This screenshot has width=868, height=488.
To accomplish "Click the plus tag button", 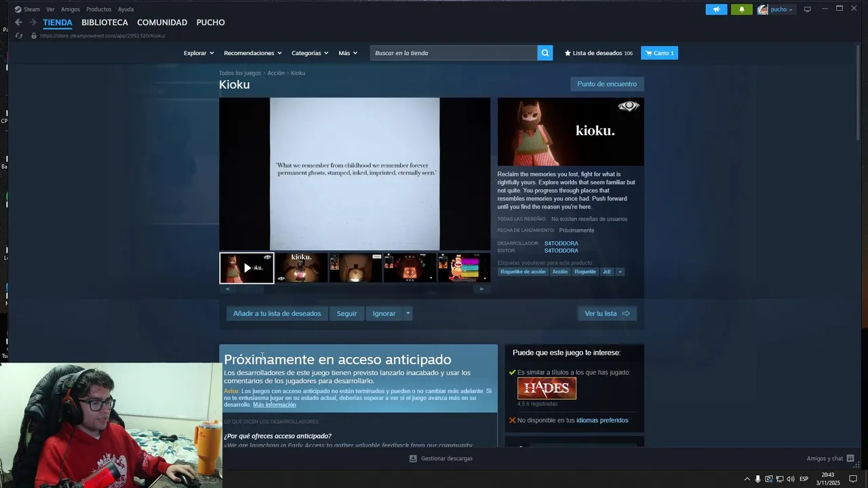I will (620, 272).
